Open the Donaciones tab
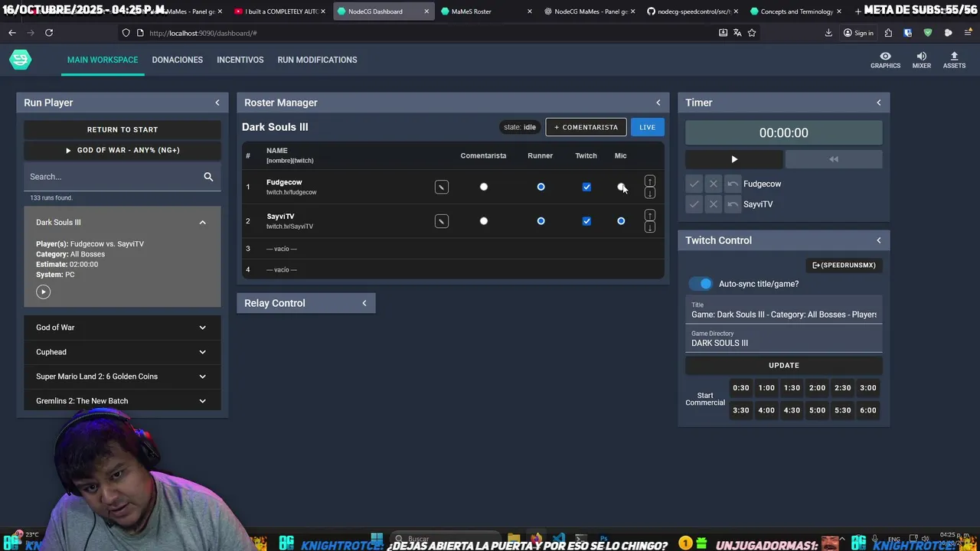The width and height of the screenshot is (980, 551). 177,60
